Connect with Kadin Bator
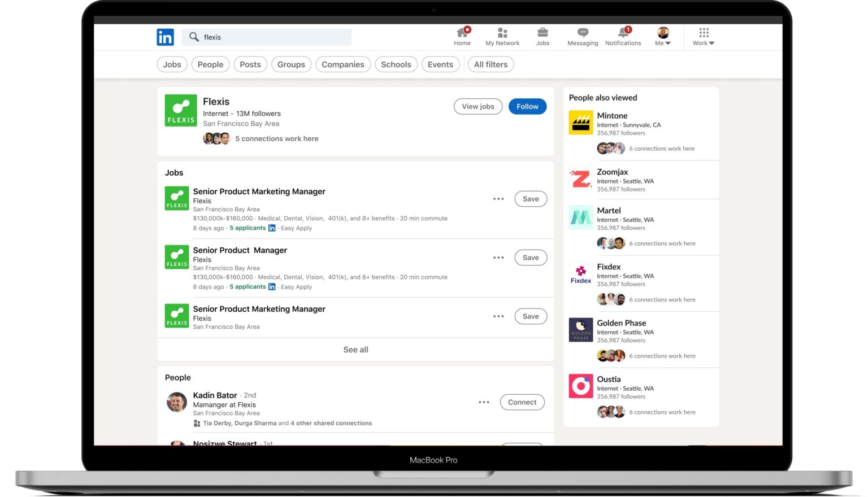Screen dimensions: 868x497 tap(522, 402)
